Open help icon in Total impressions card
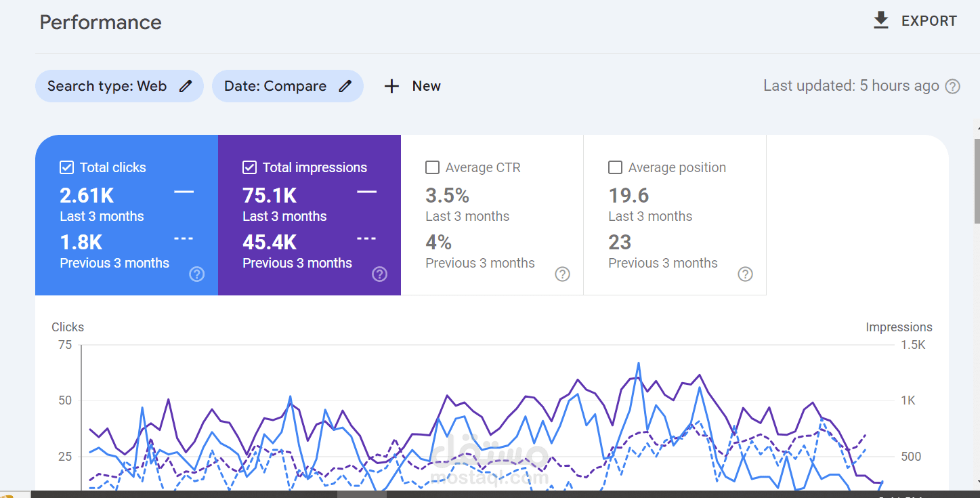980x498 pixels. [x=379, y=274]
